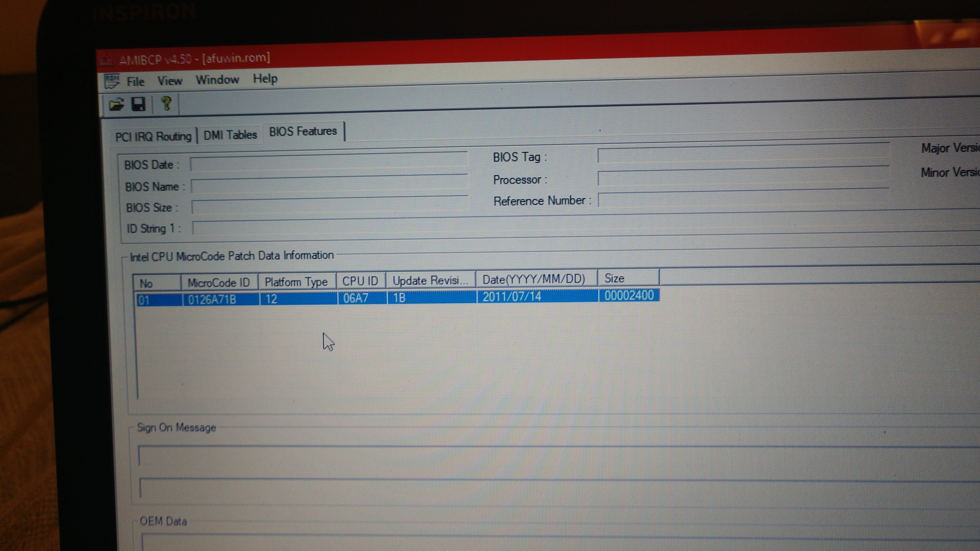Click the second Sign On Message field
Image resolution: width=980 pixels, height=551 pixels.
click(x=559, y=487)
